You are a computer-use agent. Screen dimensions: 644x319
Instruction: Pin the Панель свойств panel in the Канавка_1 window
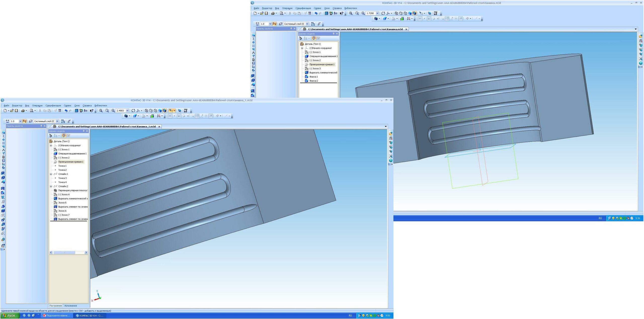pyautogui.click(x=41, y=126)
